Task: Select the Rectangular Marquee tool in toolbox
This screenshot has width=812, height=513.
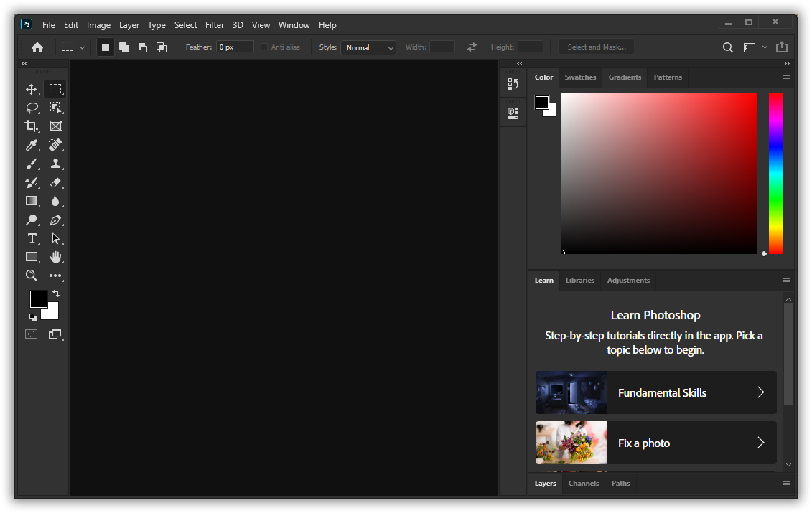Action: coord(55,89)
